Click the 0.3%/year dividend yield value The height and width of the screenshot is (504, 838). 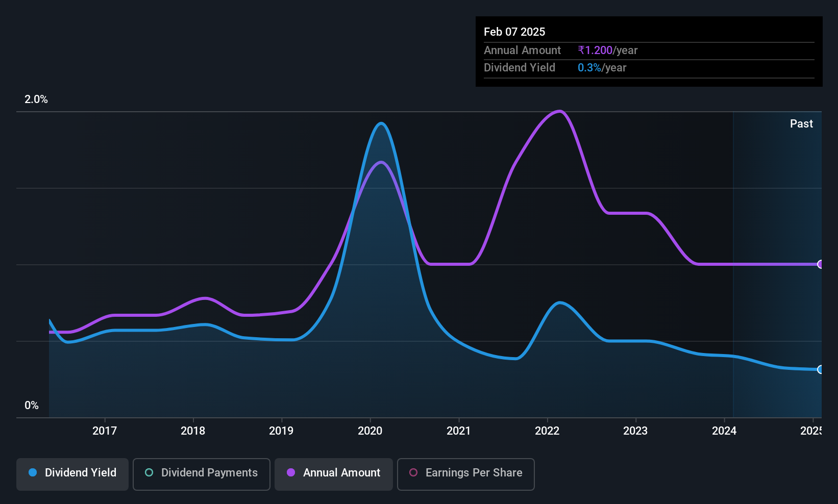coord(602,67)
